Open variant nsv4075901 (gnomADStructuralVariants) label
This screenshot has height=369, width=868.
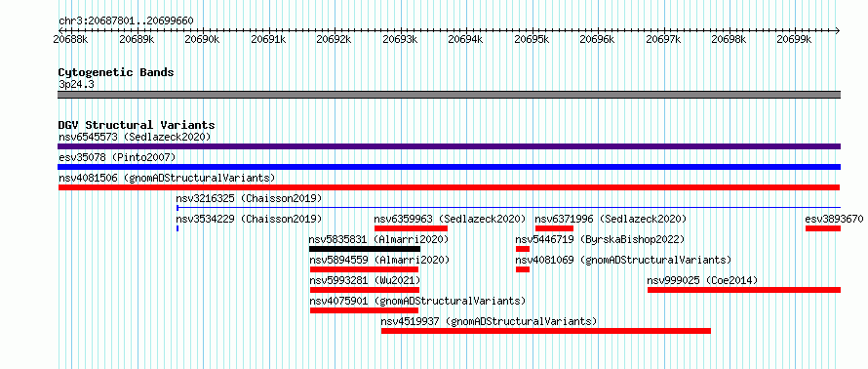pyautogui.click(x=417, y=301)
